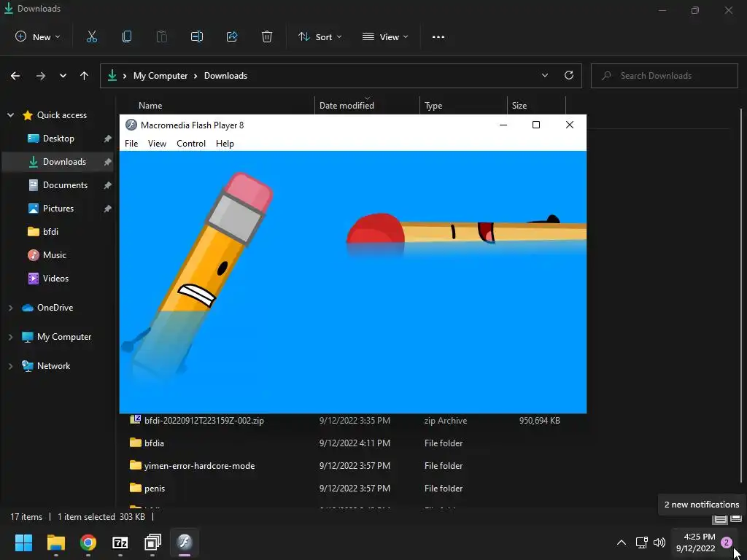The height and width of the screenshot is (560, 747).
Task: Unpin Desktop from Quick access
Action: 108,139
